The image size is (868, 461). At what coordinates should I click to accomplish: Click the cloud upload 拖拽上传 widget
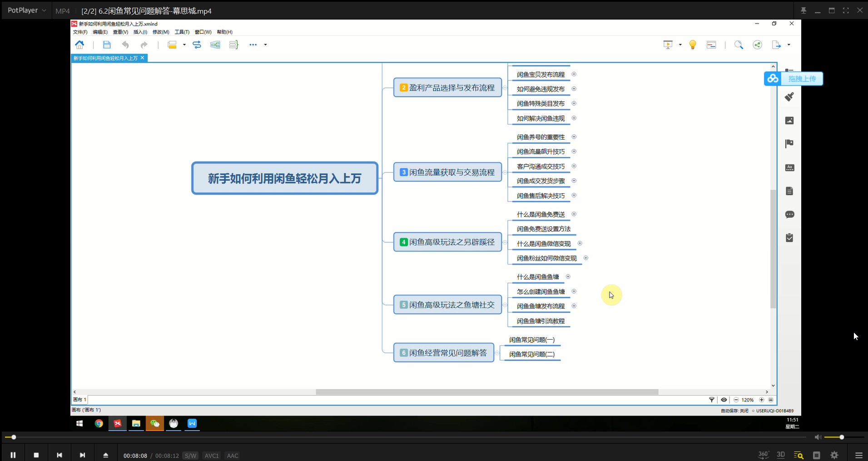794,79
